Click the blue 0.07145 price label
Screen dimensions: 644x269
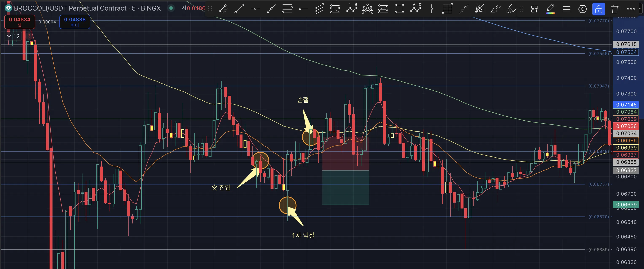click(626, 105)
